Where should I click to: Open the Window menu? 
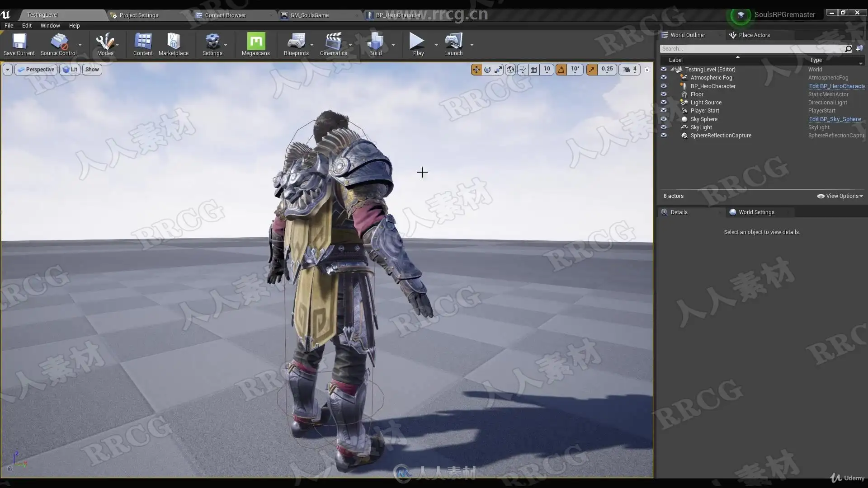click(50, 26)
